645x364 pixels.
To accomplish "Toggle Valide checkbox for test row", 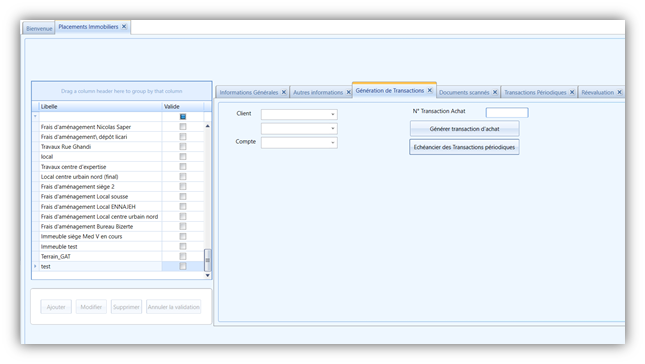I will click(183, 267).
